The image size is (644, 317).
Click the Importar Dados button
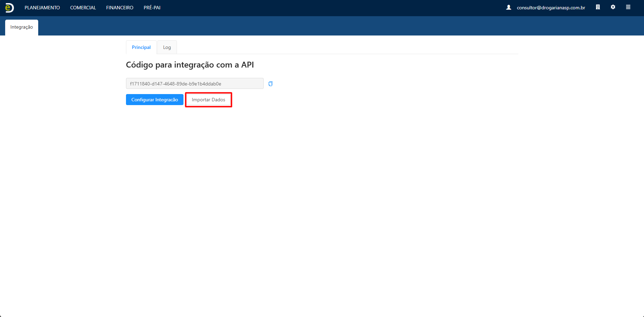click(x=208, y=100)
